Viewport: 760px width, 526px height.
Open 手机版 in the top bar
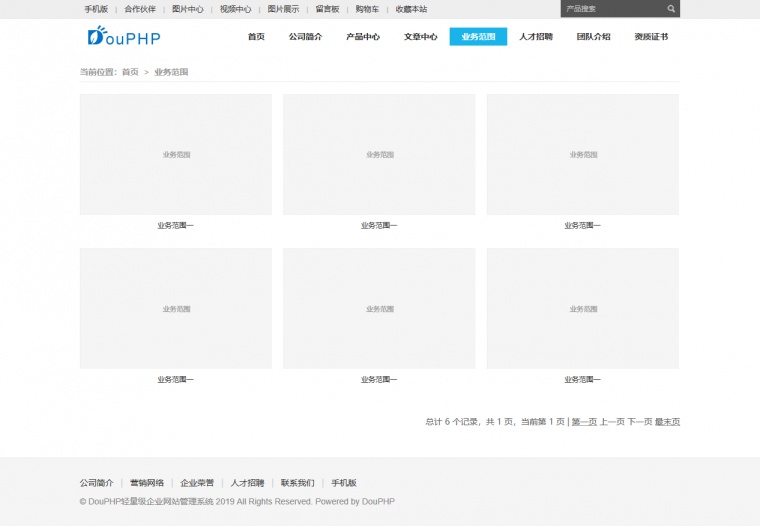[x=96, y=9]
